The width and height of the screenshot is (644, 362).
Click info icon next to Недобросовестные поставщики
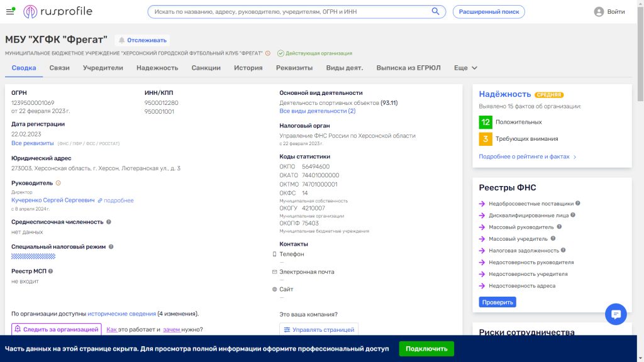coord(578,204)
